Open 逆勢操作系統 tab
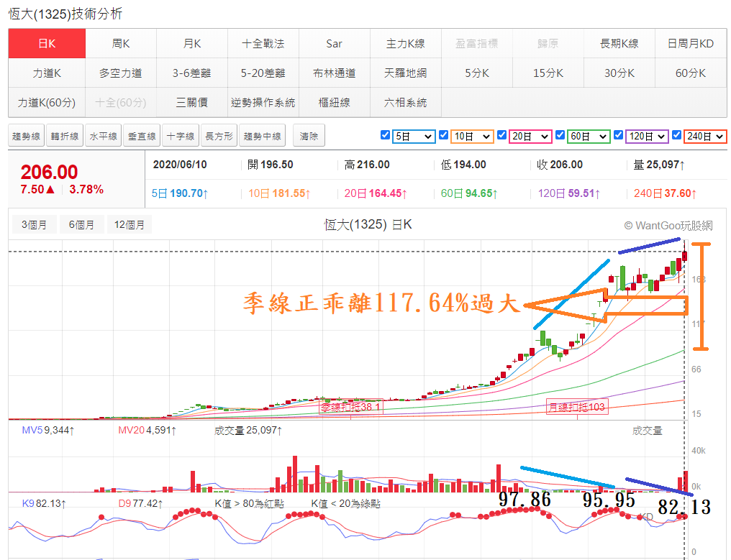731x560 pixels. [263, 103]
